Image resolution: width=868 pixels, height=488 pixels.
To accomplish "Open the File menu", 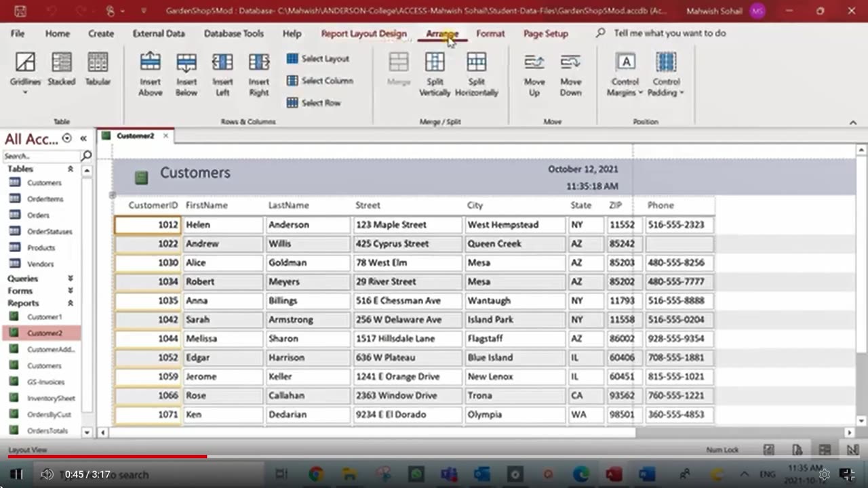I will tap(18, 33).
